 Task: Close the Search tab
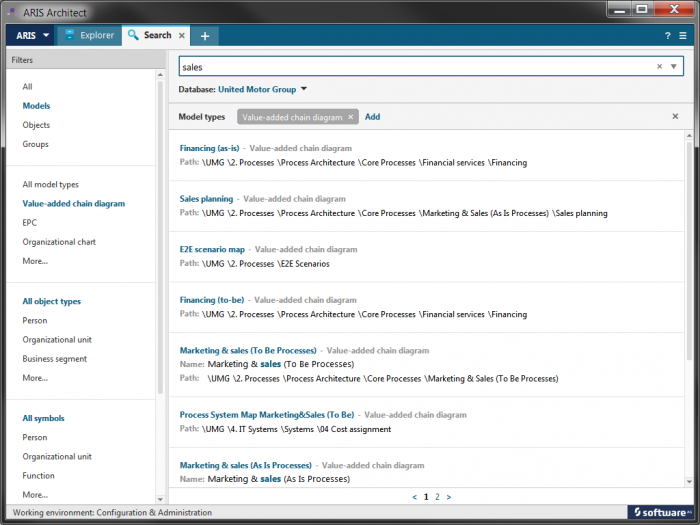click(182, 36)
